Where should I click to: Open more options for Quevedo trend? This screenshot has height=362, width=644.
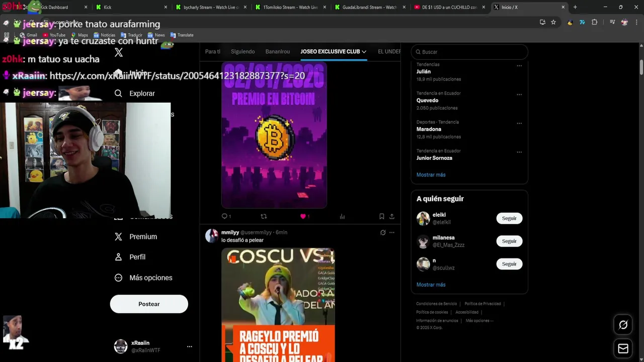[x=519, y=94]
